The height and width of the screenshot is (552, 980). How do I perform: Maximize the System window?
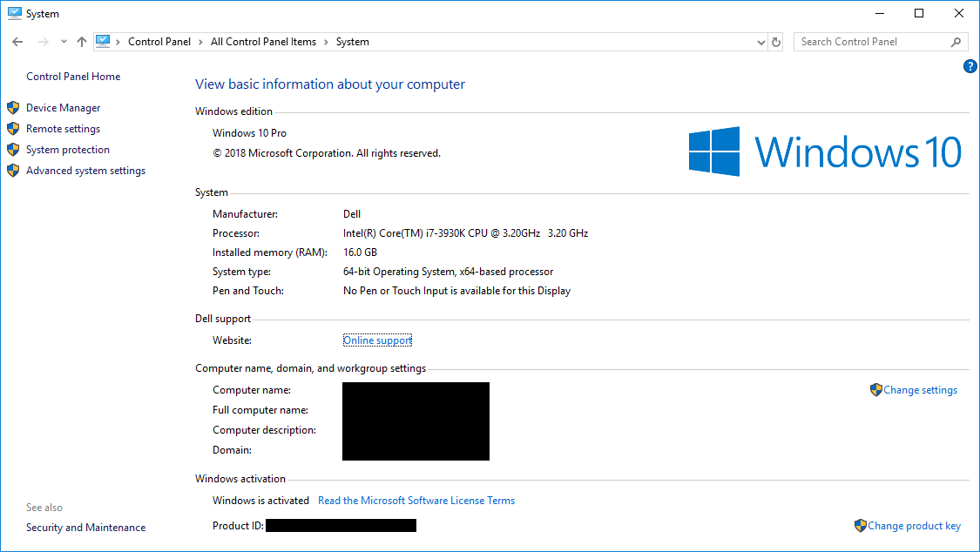(x=919, y=13)
